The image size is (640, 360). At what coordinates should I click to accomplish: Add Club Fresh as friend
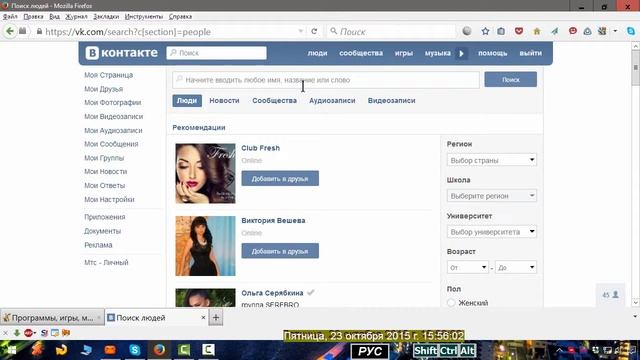click(280, 178)
